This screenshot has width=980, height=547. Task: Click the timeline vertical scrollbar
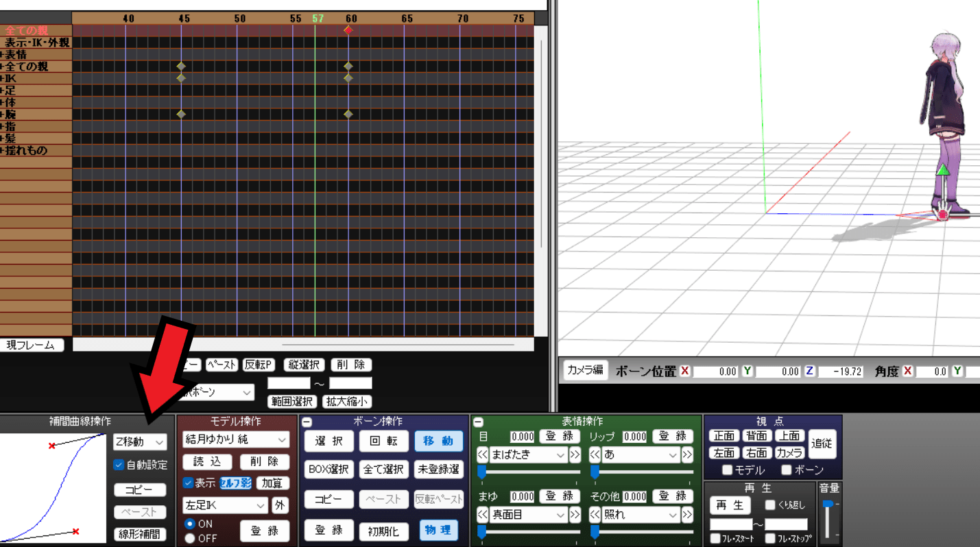(540, 144)
